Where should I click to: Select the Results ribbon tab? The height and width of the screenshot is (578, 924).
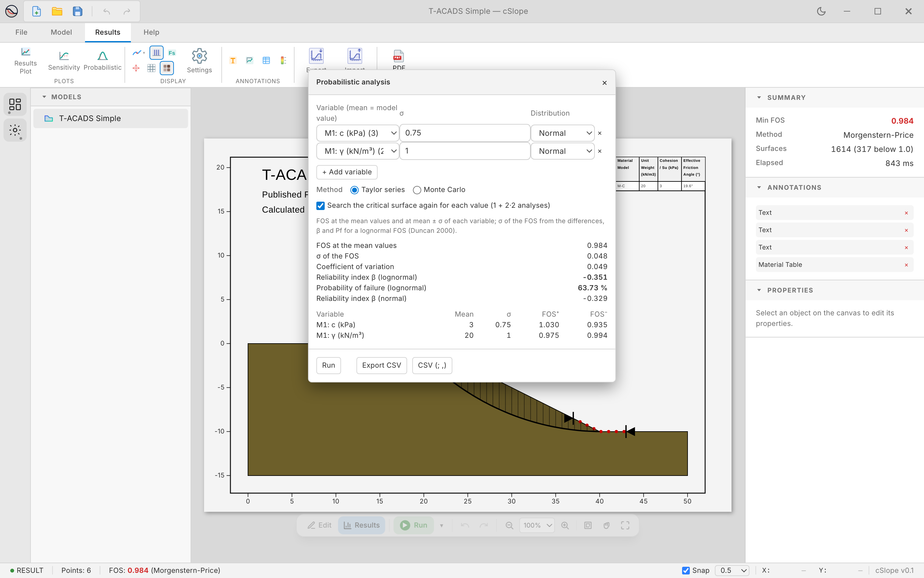coord(108,32)
